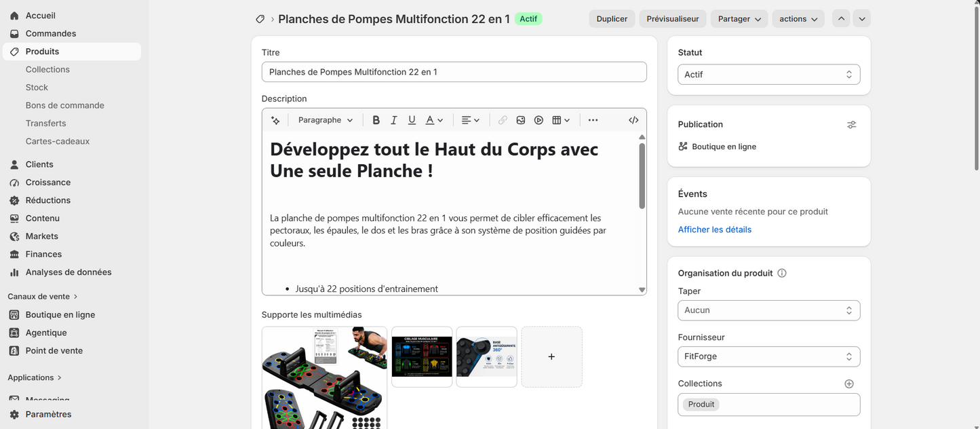Click the Agentique icon in sidebar
Image resolution: width=980 pixels, height=429 pixels.
click(14, 333)
